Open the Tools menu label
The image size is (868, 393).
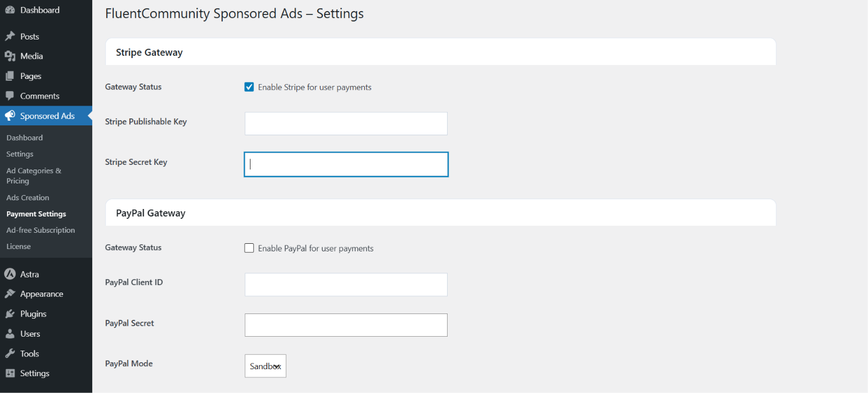(x=30, y=354)
